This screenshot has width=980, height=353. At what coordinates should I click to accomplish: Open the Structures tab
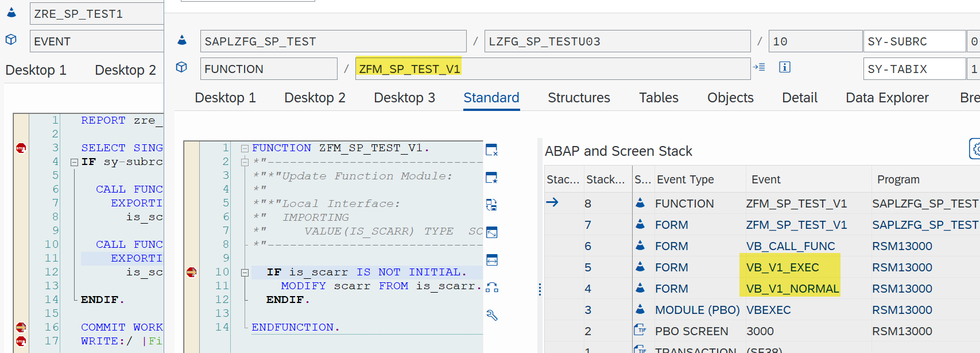pyautogui.click(x=579, y=98)
